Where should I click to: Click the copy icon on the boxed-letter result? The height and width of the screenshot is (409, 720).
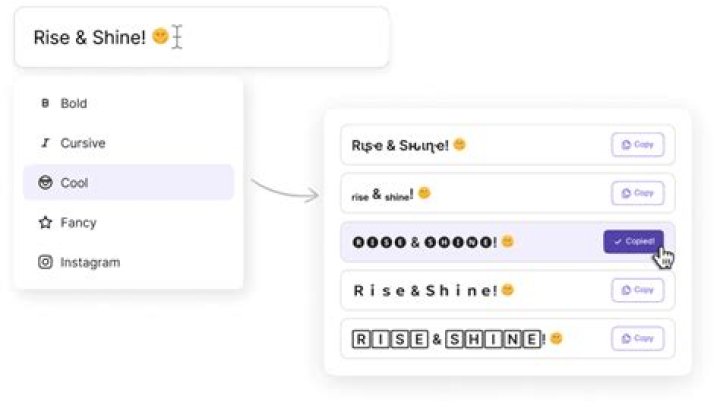(626, 338)
